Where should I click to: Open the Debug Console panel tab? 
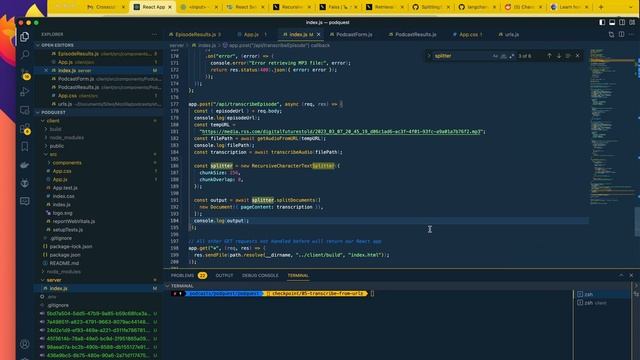tap(260, 276)
